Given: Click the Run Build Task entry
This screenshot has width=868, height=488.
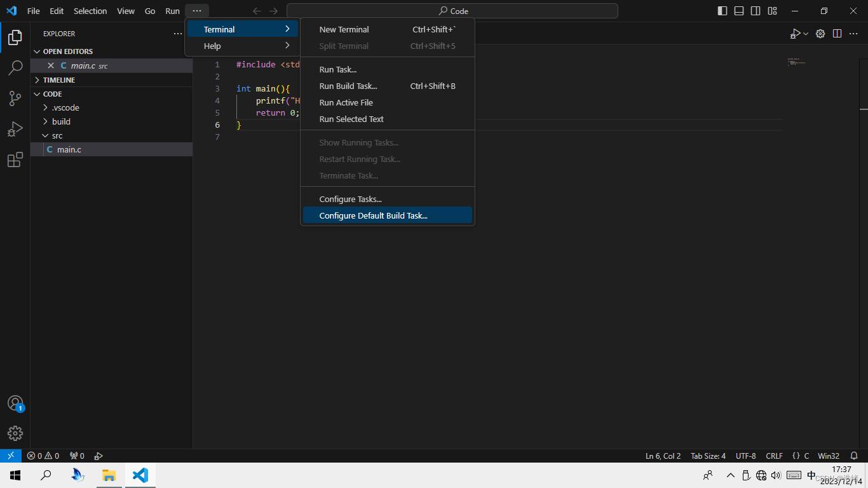Looking at the screenshot, I should click(348, 86).
